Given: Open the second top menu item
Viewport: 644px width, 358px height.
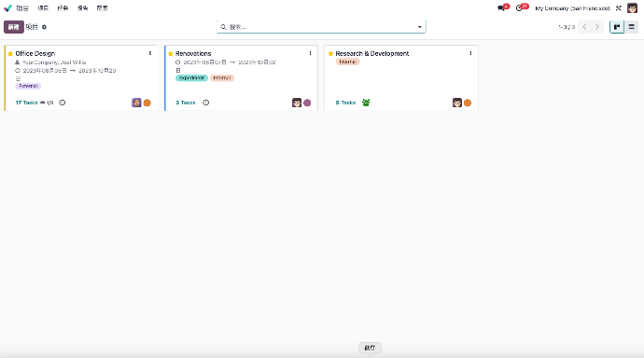Looking at the screenshot, I should pos(43,8).
